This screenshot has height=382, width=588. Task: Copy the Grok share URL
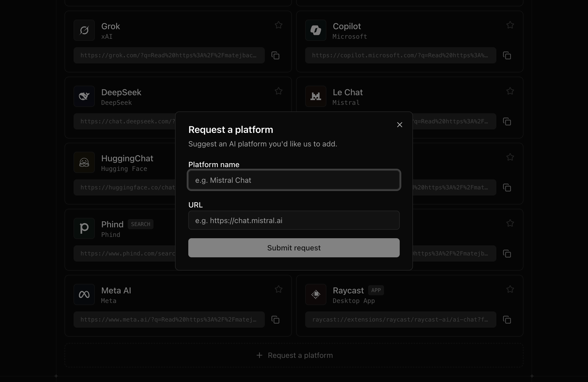coord(275,55)
